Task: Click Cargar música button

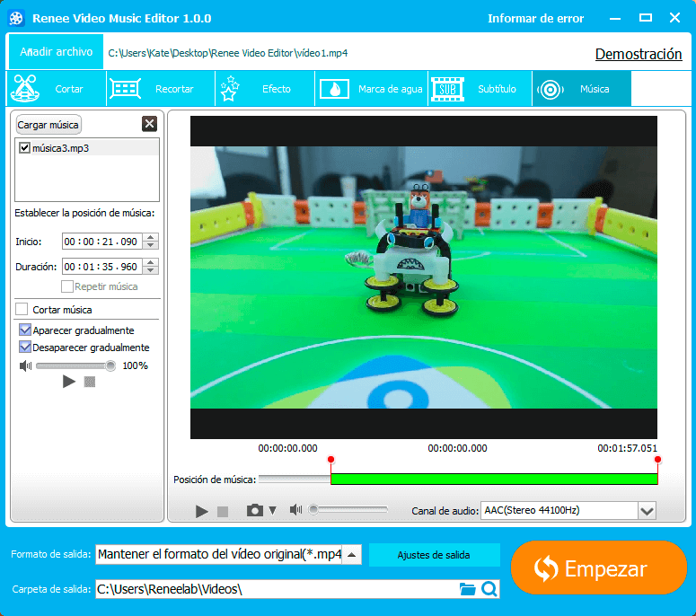Action: [48, 125]
